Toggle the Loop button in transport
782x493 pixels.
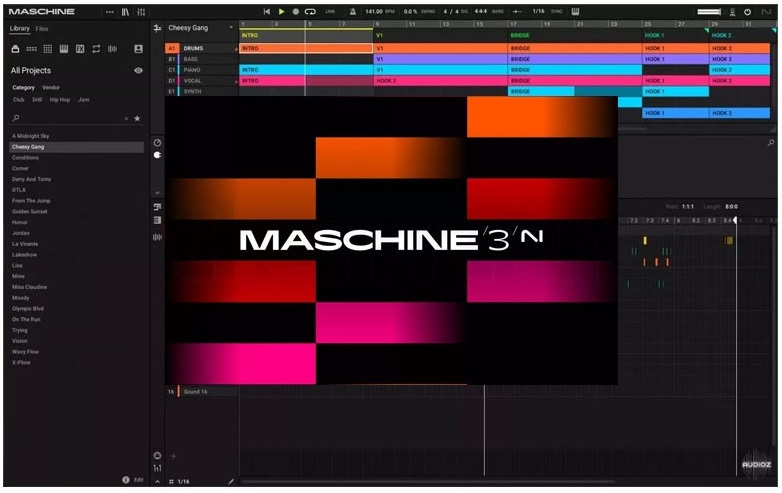click(310, 11)
